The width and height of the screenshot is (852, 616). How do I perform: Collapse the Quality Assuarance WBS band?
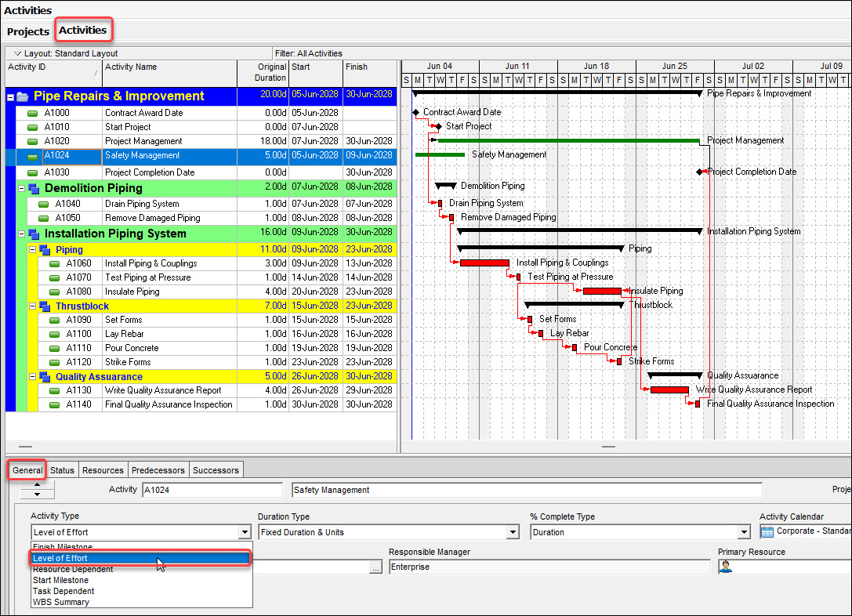(33, 376)
